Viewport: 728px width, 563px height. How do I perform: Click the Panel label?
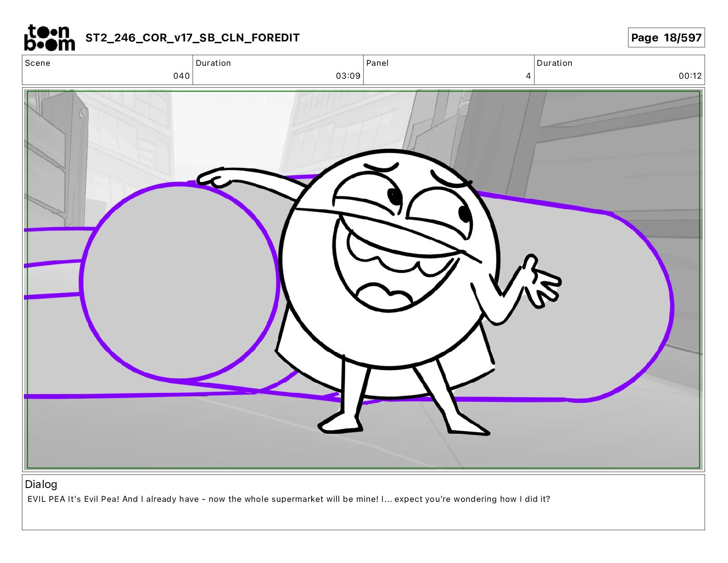[377, 63]
